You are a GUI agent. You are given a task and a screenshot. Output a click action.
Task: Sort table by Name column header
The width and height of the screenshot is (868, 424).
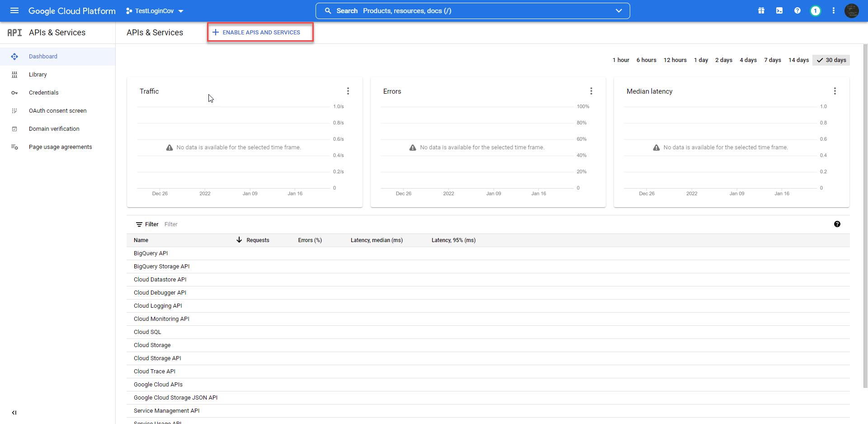point(141,240)
